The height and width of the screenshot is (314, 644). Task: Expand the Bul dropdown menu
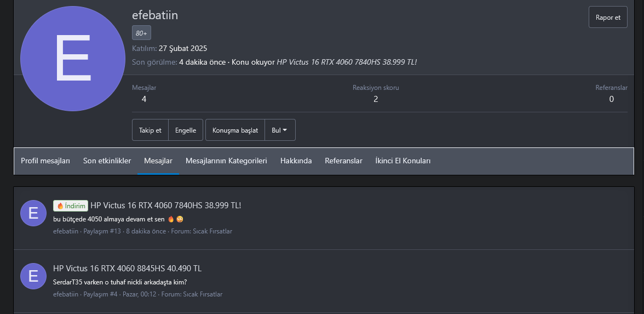(280, 130)
